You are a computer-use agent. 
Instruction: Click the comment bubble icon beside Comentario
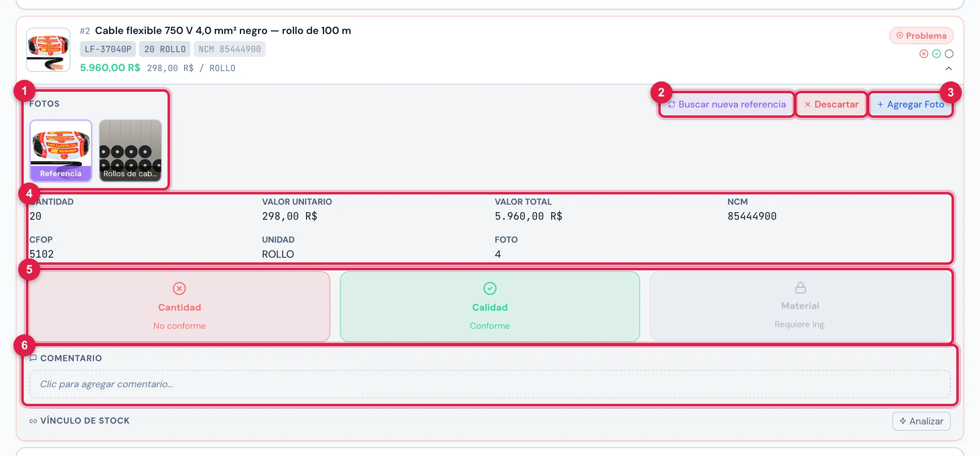click(33, 358)
